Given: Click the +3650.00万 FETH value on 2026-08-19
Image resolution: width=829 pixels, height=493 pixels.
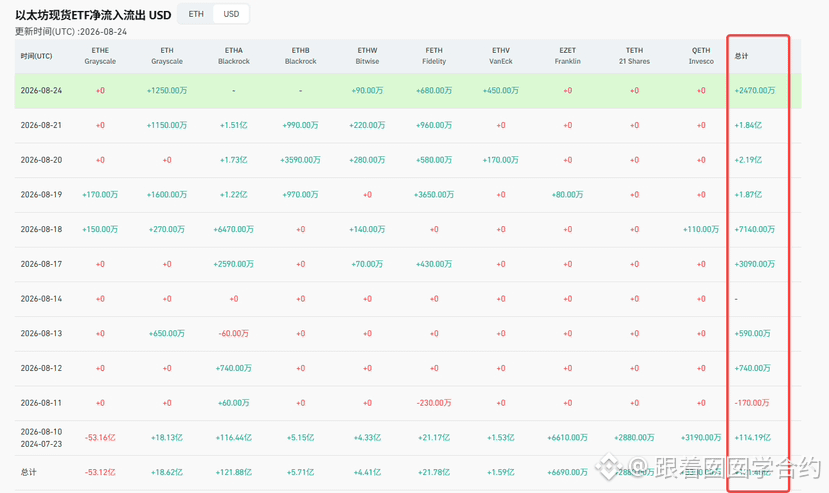Looking at the screenshot, I should click(434, 195).
